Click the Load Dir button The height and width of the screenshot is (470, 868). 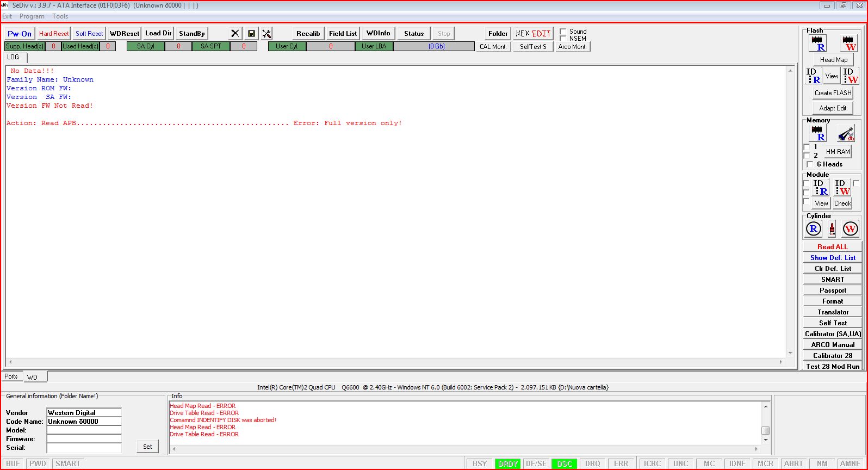(158, 34)
